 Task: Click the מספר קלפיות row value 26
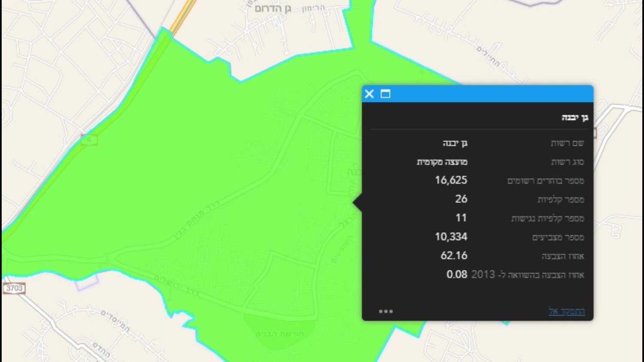click(461, 199)
